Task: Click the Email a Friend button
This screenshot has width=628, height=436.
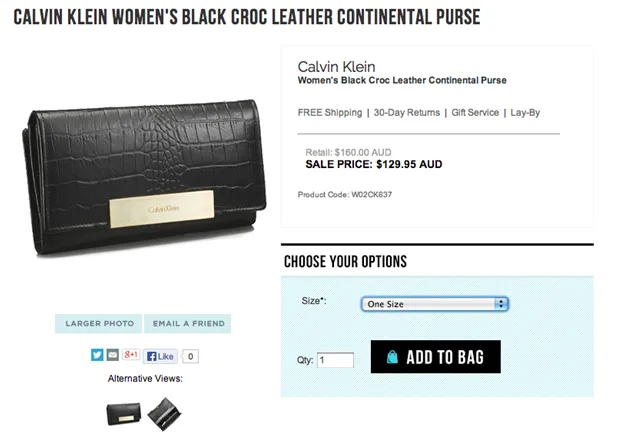Action: point(187,324)
